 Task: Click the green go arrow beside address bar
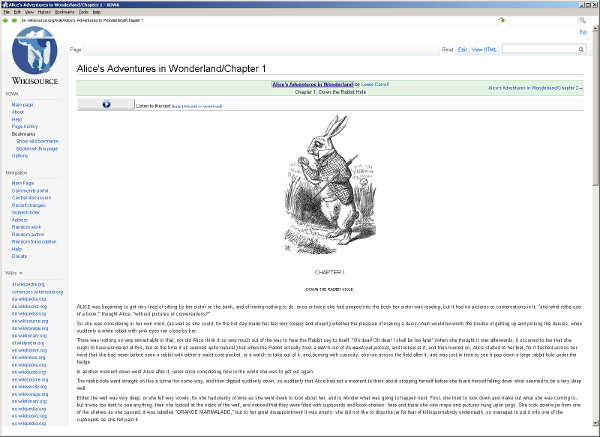[502, 19]
